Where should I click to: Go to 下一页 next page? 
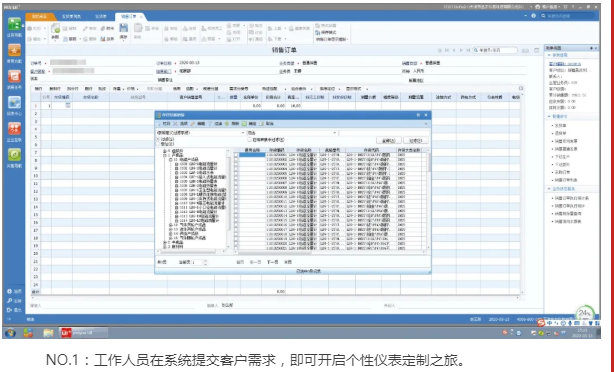[x=273, y=262]
